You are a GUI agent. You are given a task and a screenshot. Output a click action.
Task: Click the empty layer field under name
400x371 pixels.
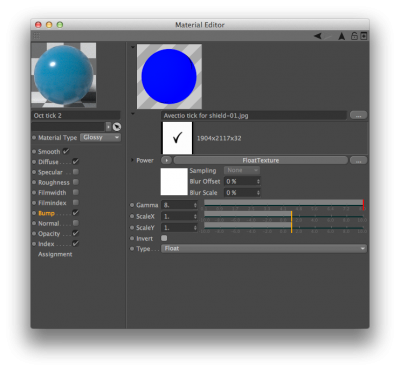(x=68, y=127)
